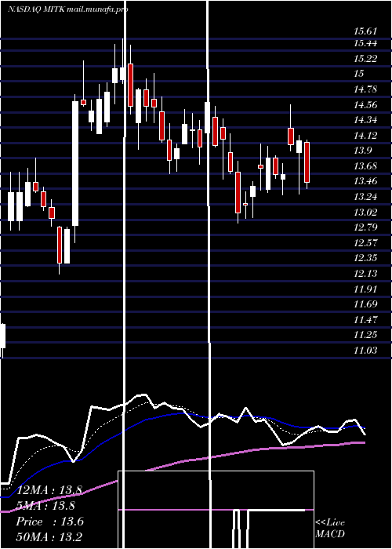The image size is (392, 549).
Task: Click the NASDAQ MITK chart title
Action: click(x=67, y=9)
